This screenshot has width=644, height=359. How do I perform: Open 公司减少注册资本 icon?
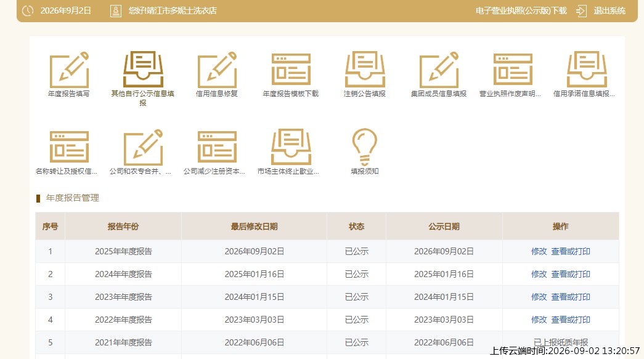click(217, 147)
